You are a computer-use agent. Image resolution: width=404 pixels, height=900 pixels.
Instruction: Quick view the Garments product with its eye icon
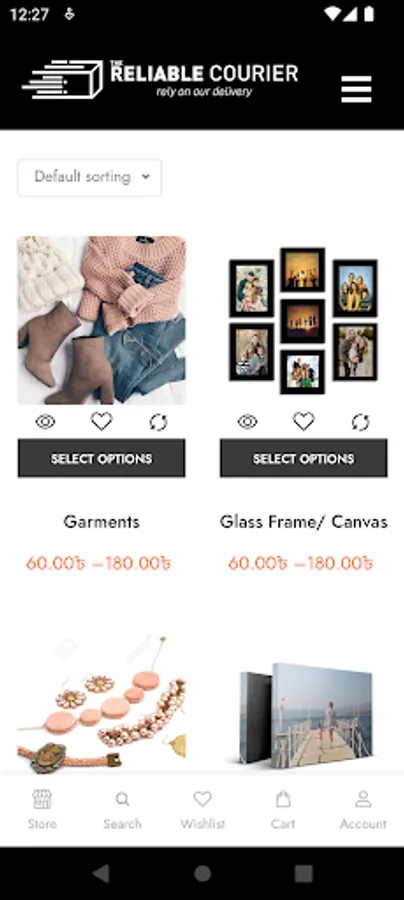coord(45,422)
